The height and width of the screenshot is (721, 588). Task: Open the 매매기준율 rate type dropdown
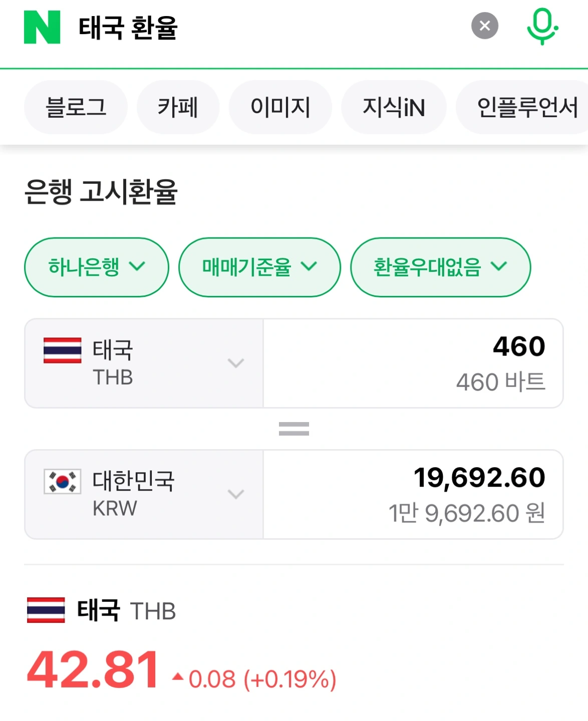(259, 267)
